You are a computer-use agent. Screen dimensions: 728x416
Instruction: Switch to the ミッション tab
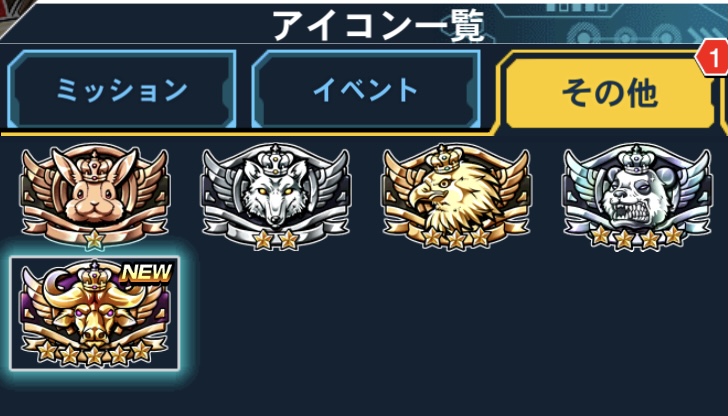coord(122,89)
